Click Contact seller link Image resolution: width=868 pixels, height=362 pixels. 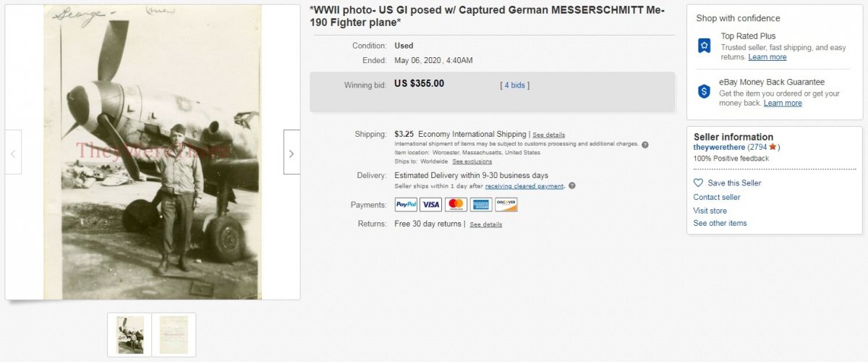716,197
